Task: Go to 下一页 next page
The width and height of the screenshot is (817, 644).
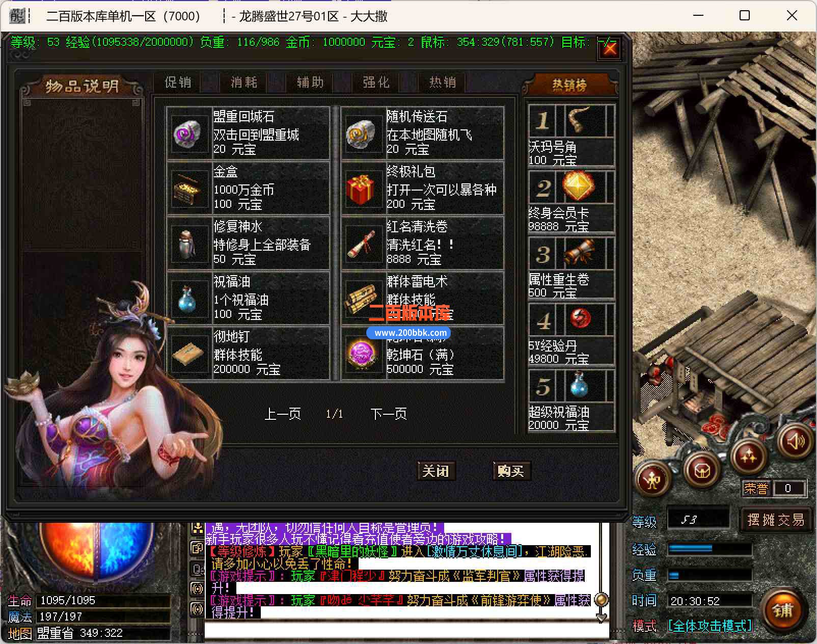Action: (389, 414)
